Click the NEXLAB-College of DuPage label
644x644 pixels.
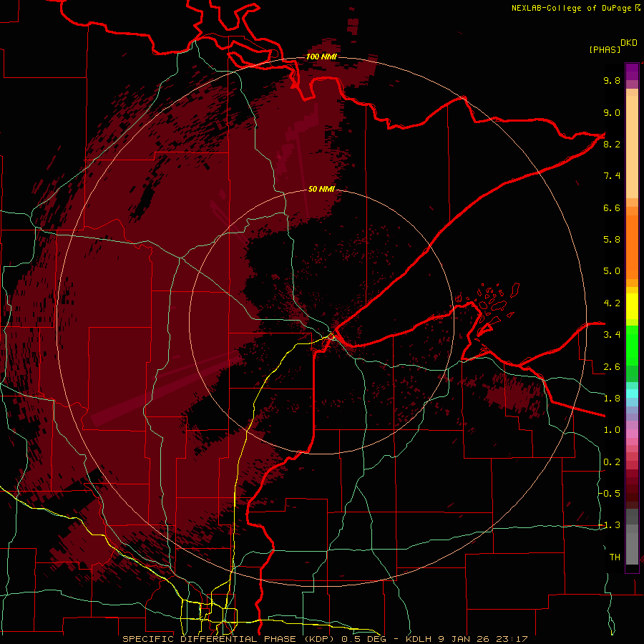click(x=573, y=8)
